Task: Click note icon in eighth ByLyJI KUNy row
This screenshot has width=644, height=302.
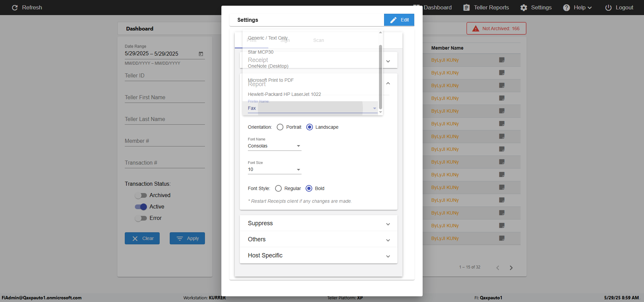Action: tap(502, 149)
